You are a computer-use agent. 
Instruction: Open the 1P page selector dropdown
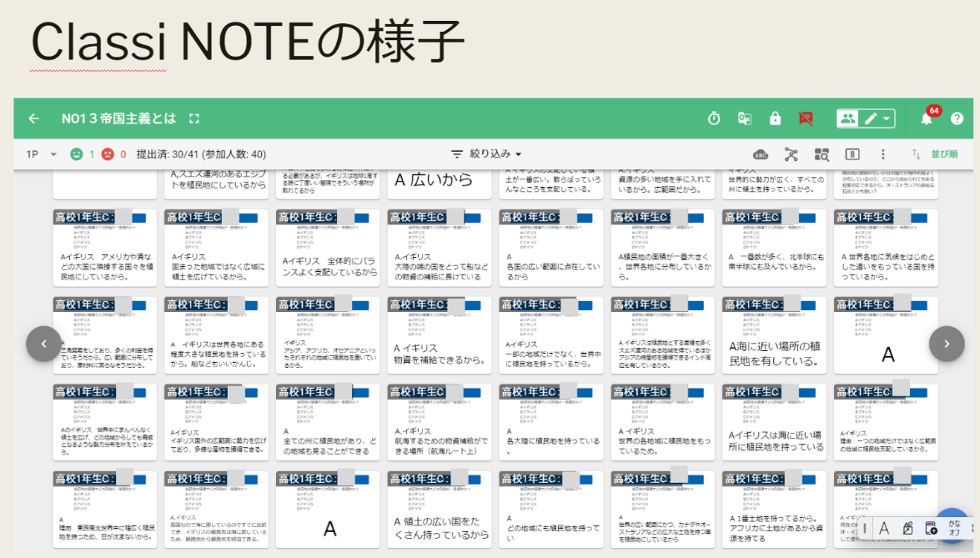coord(41,154)
